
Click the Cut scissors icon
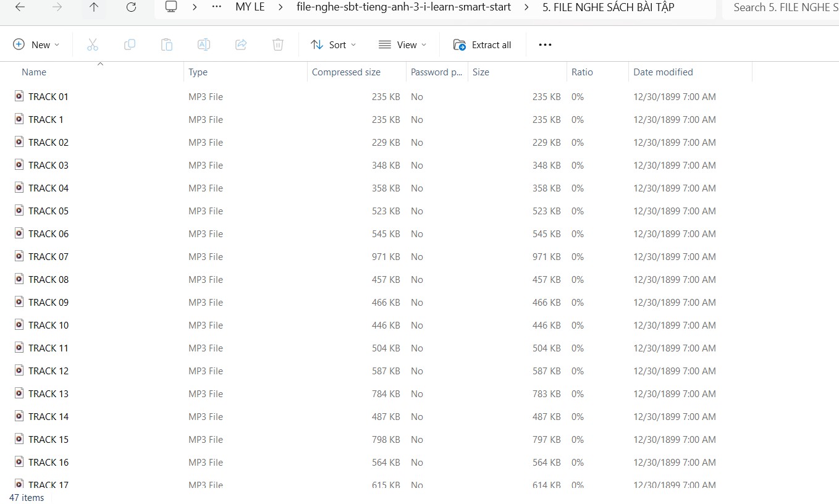point(93,44)
